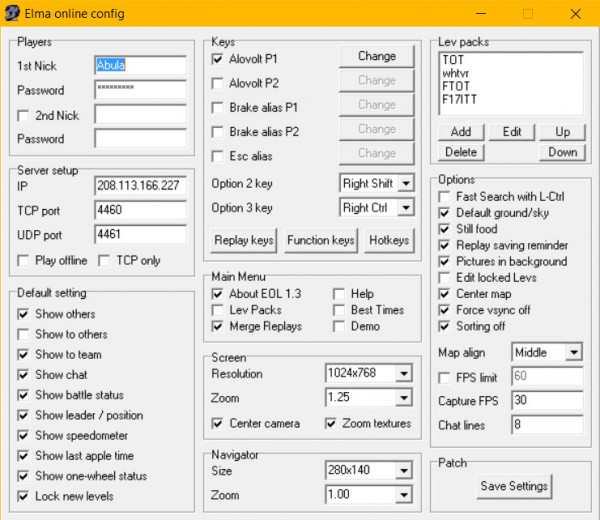Click the Hotkeys button

click(388, 240)
